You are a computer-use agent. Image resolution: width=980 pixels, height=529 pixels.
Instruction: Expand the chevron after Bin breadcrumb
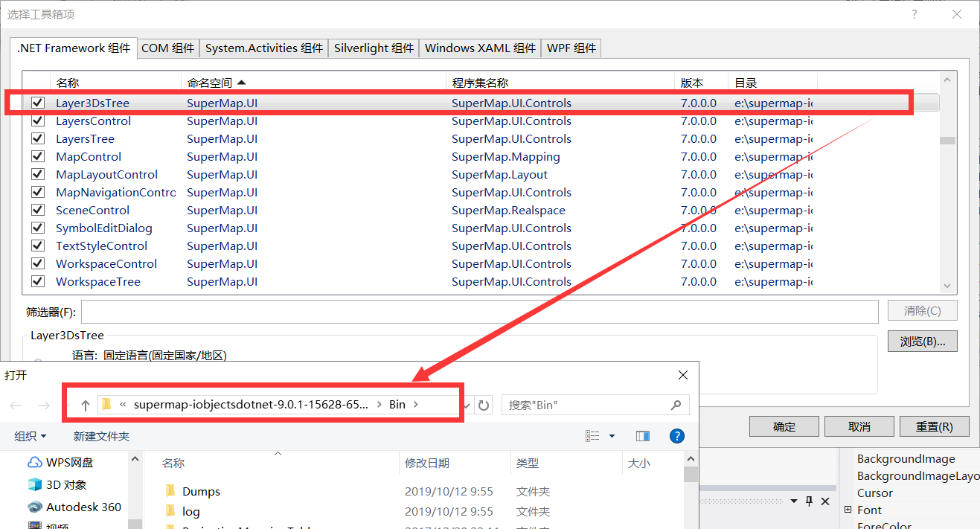pyautogui.click(x=416, y=405)
